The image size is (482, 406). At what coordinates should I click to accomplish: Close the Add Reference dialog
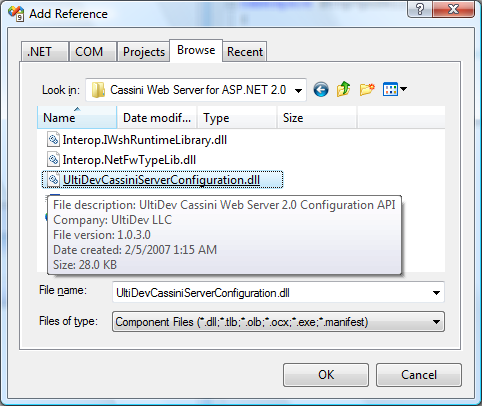(x=453, y=9)
